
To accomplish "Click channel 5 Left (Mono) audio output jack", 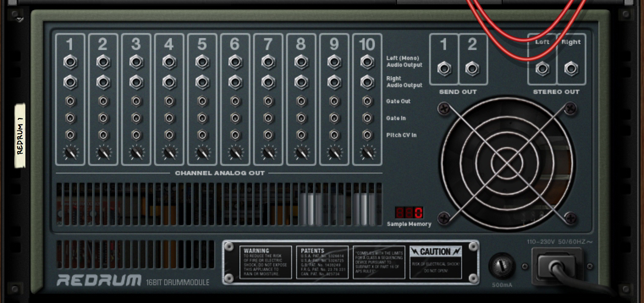I will pos(202,62).
